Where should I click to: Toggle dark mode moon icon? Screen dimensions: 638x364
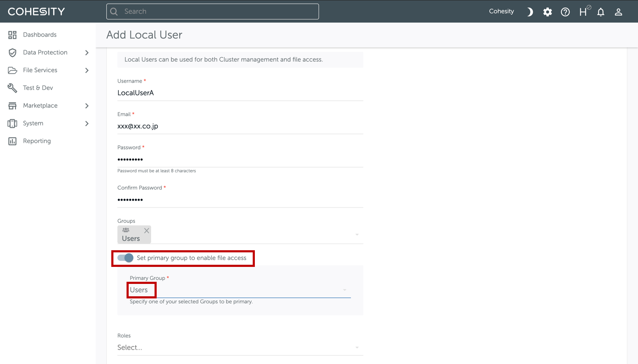(530, 12)
